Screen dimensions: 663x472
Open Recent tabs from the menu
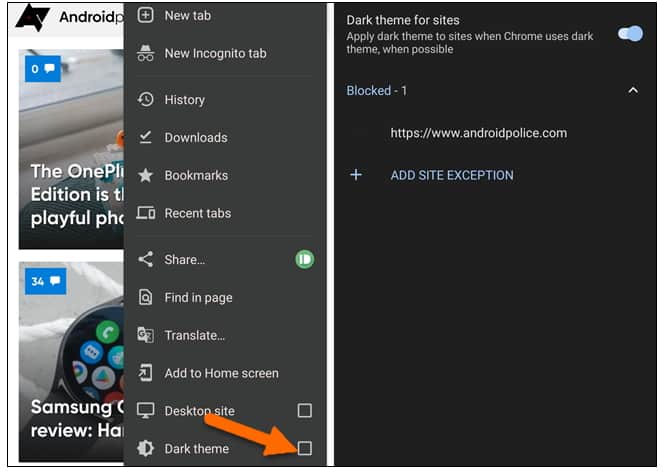(225, 213)
